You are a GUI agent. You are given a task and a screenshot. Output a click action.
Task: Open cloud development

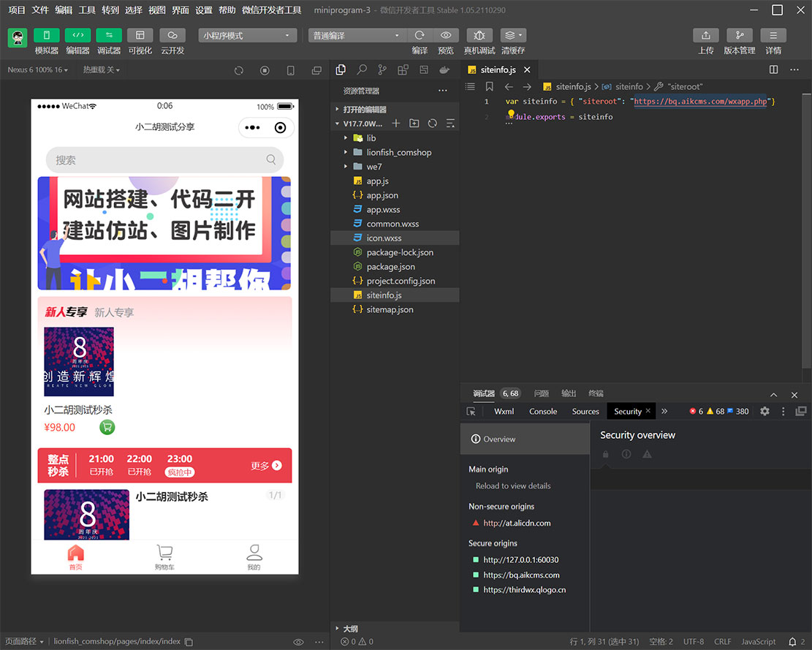pos(172,35)
